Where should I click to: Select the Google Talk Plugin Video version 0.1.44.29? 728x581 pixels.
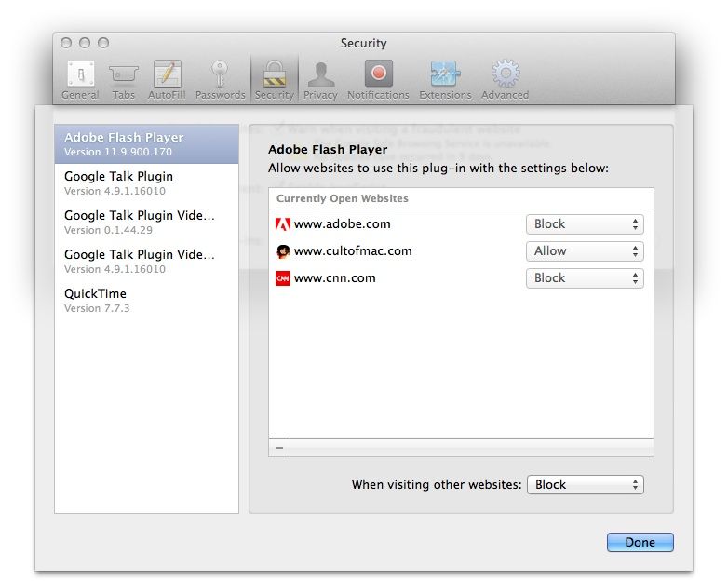146,222
